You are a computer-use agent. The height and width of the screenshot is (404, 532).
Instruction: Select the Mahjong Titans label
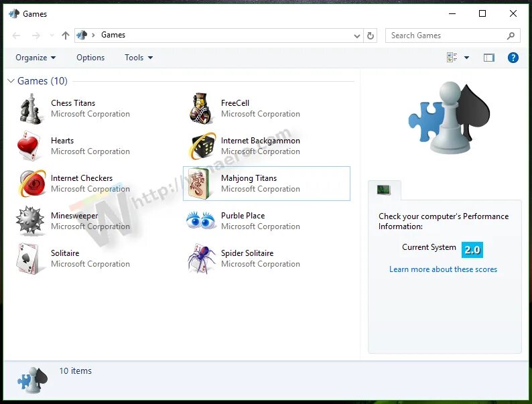click(x=249, y=178)
